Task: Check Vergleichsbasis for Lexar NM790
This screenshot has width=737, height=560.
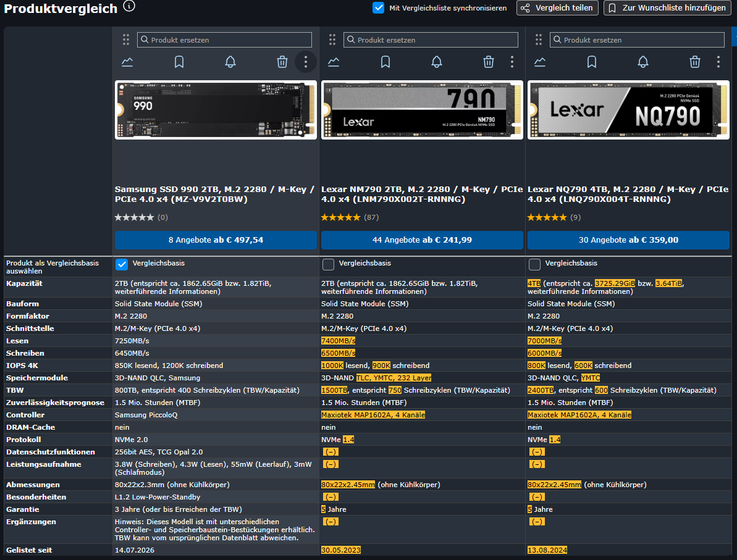Action: point(328,264)
